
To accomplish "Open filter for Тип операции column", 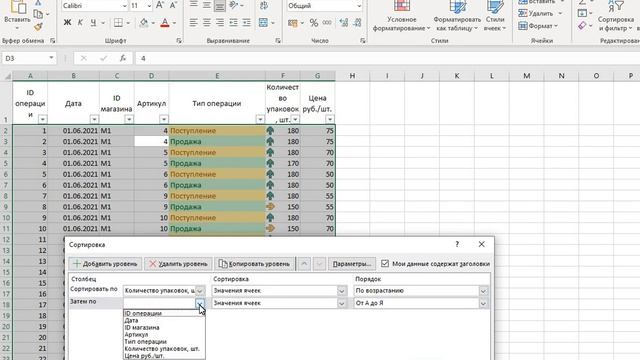I will point(260,119).
